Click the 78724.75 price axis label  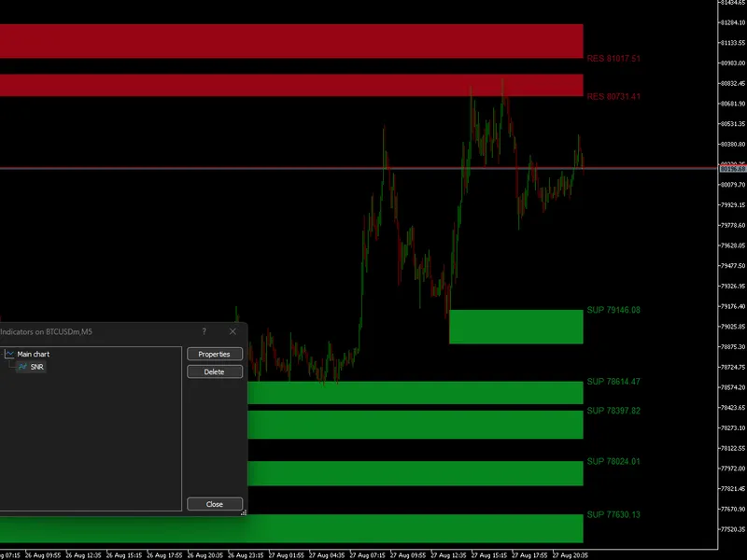point(733,367)
